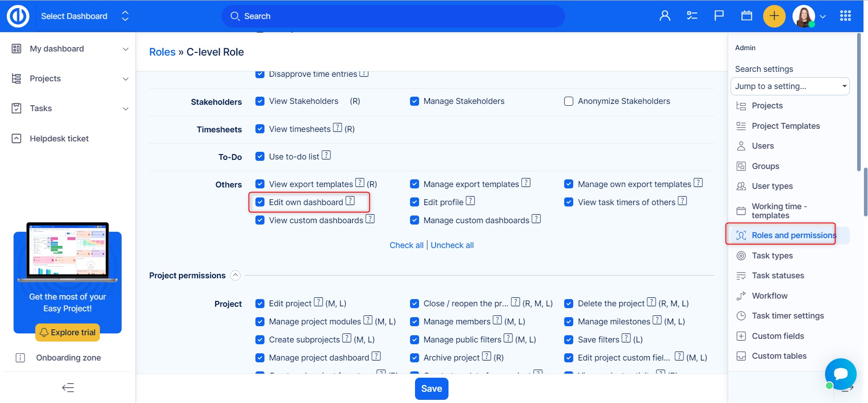Click the task list icon in header
Image resolution: width=868 pixels, height=403 pixels.
692,16
